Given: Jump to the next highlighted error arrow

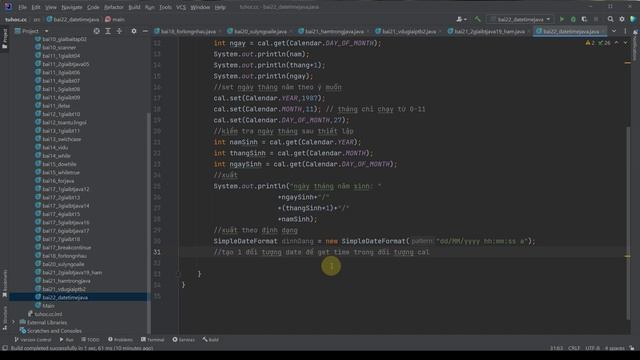Looking at the screenshot, I should (625, 42).
